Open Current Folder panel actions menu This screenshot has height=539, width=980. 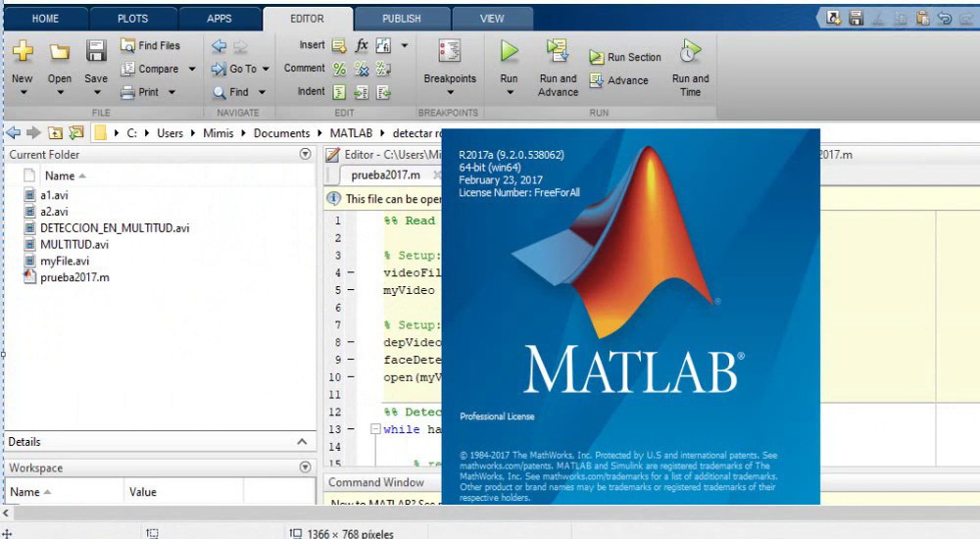point(305,154)
